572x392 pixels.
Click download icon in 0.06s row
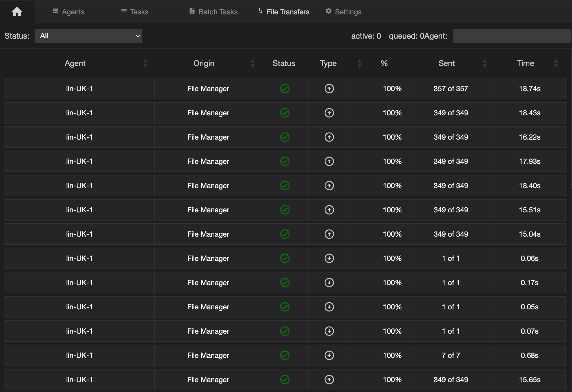[x=329, y=258]
